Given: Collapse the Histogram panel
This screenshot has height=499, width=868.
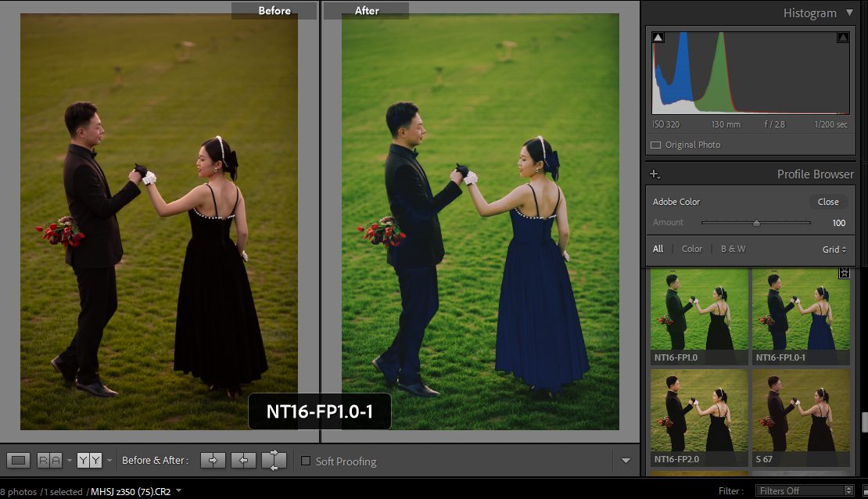Looking at the screenshot, I should (x=850, y=13).
